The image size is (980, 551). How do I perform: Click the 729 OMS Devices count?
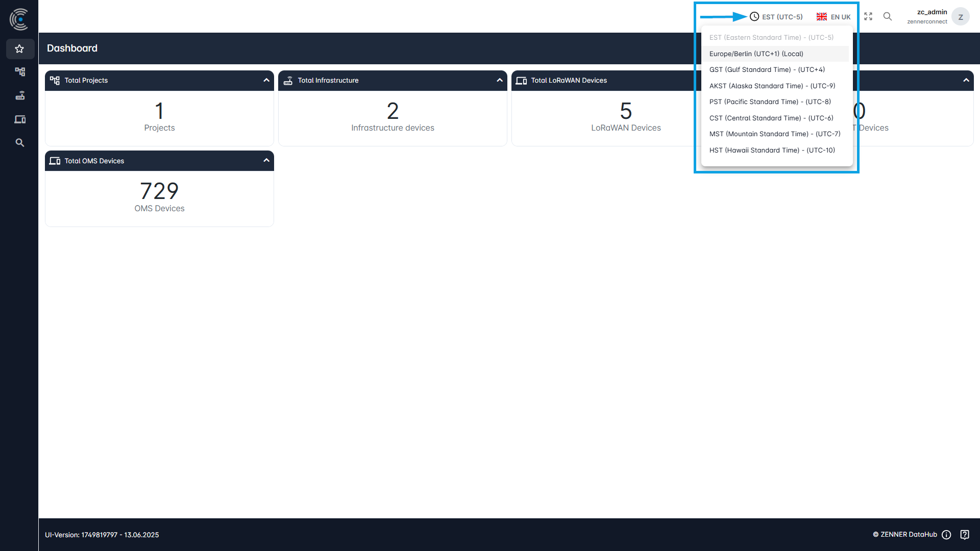tap(159, 191)
